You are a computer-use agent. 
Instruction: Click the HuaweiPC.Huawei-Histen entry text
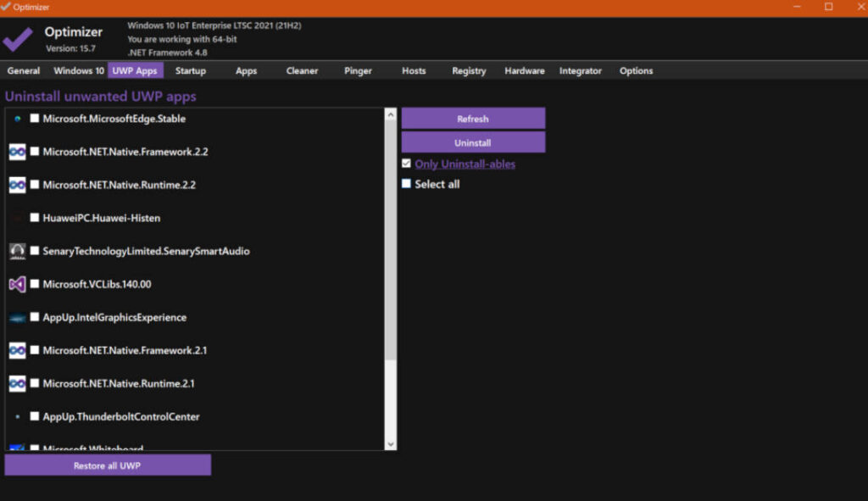point(102,218)
